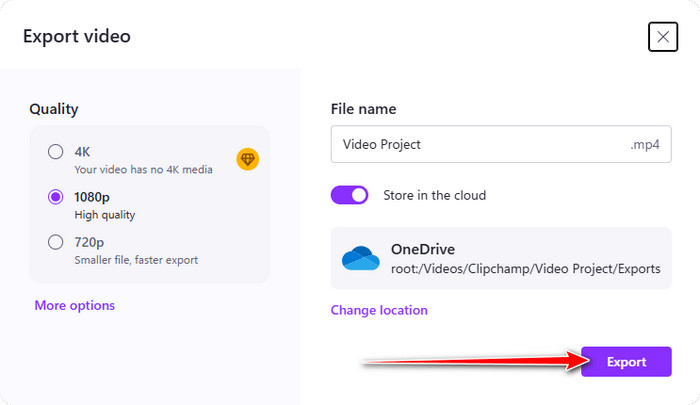Image resolution: width=700 pixels, height=405 pixels.
Task: Click the File name input field
Action: (501, 144)
